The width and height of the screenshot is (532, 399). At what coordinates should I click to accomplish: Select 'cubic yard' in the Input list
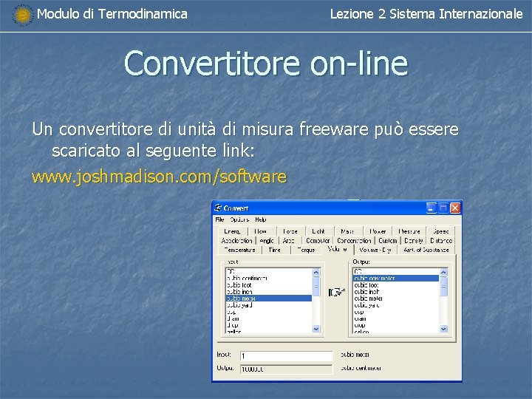tap(269, 305)
